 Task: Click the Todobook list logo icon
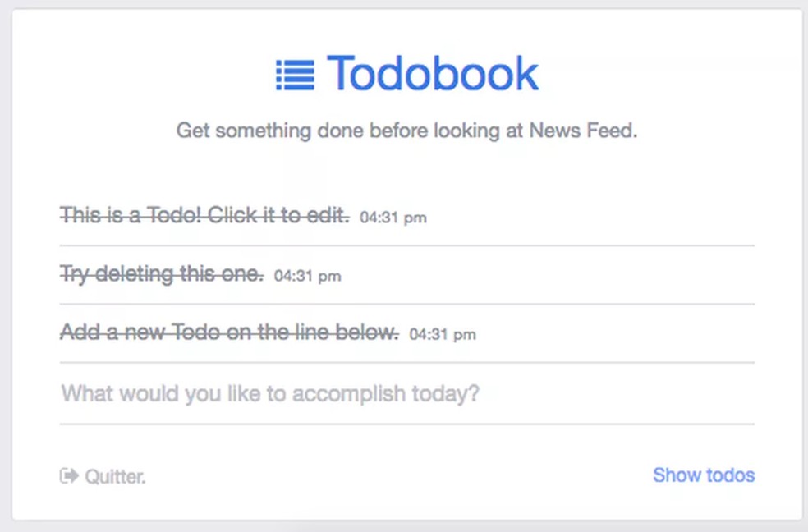[295, 75]
